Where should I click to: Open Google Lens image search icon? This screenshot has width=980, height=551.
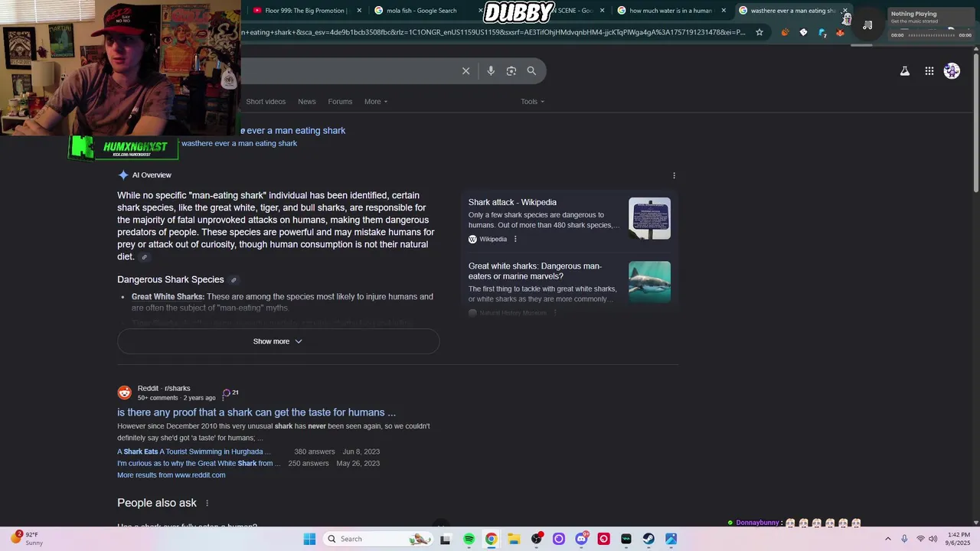(511, 71)
